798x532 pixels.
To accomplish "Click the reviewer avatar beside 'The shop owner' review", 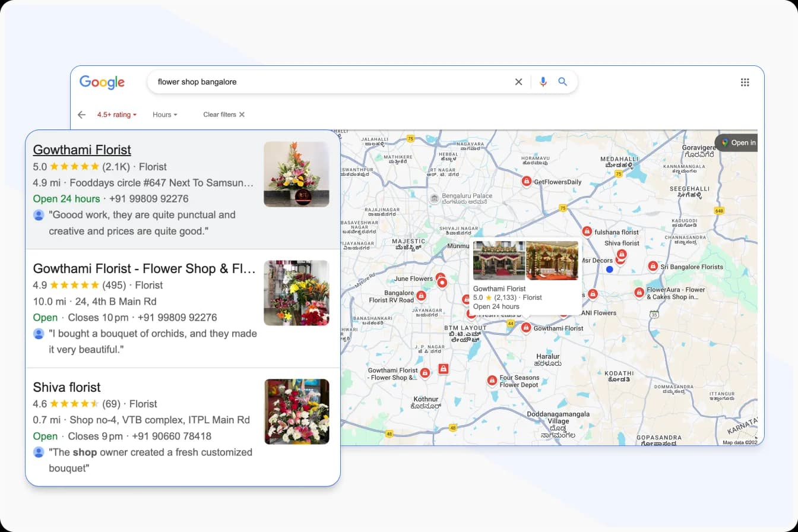I will pos(39,452).
